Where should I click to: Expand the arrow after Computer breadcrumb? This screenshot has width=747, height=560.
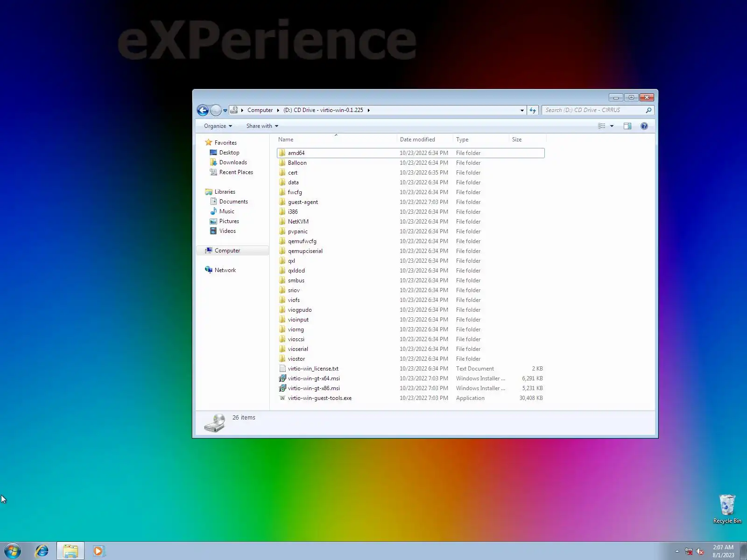click(278, 111)
